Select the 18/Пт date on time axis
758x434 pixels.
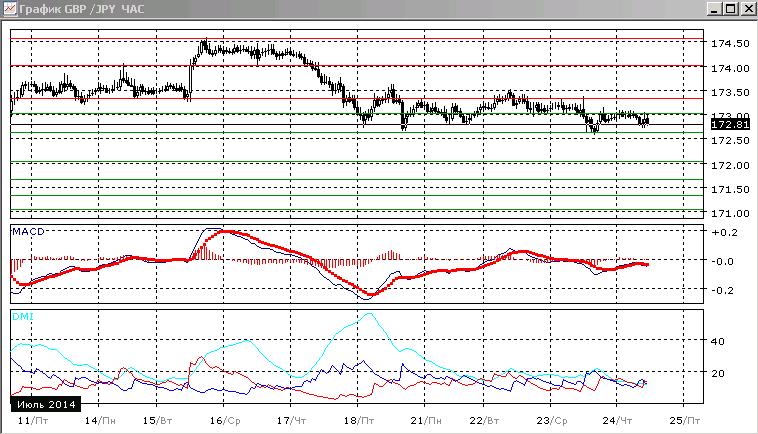pyautogui.click(x=359, y=421)
